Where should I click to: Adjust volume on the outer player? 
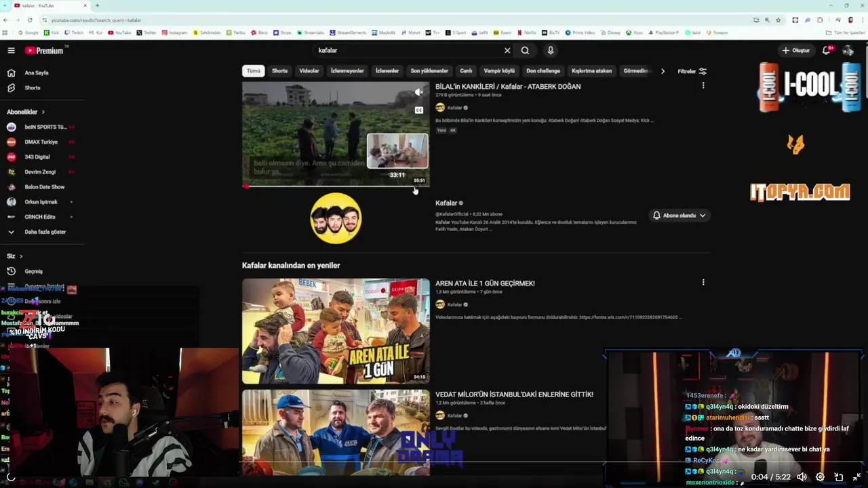pyautogui.click(x=802, y=477)
